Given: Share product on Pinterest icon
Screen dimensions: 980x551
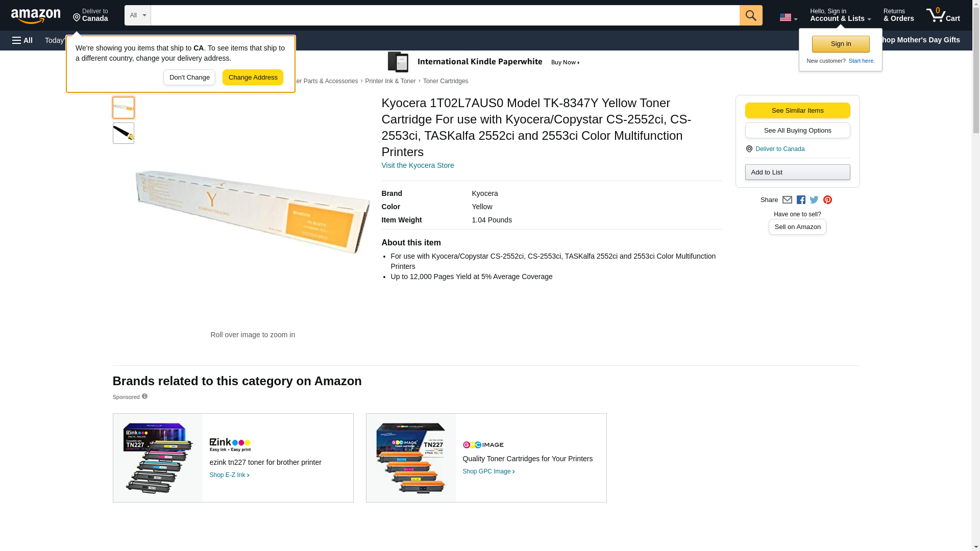Looking at the screenshot, I should pos(827,200).
